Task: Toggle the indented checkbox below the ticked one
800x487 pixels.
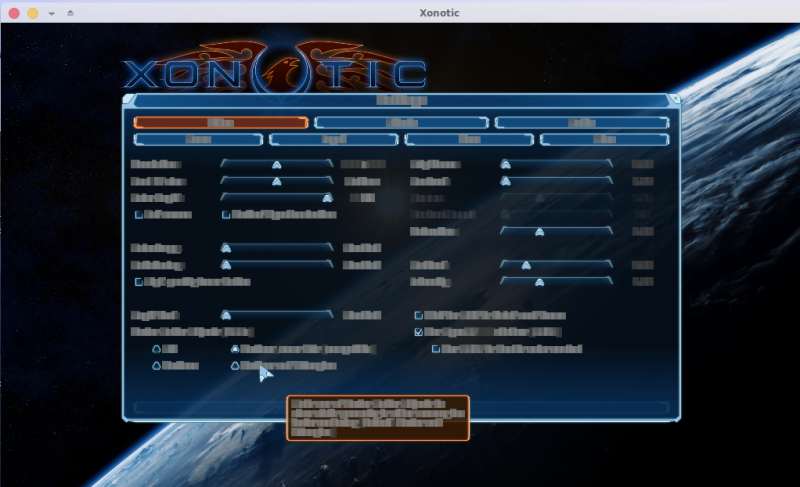Action: point(436,349)
